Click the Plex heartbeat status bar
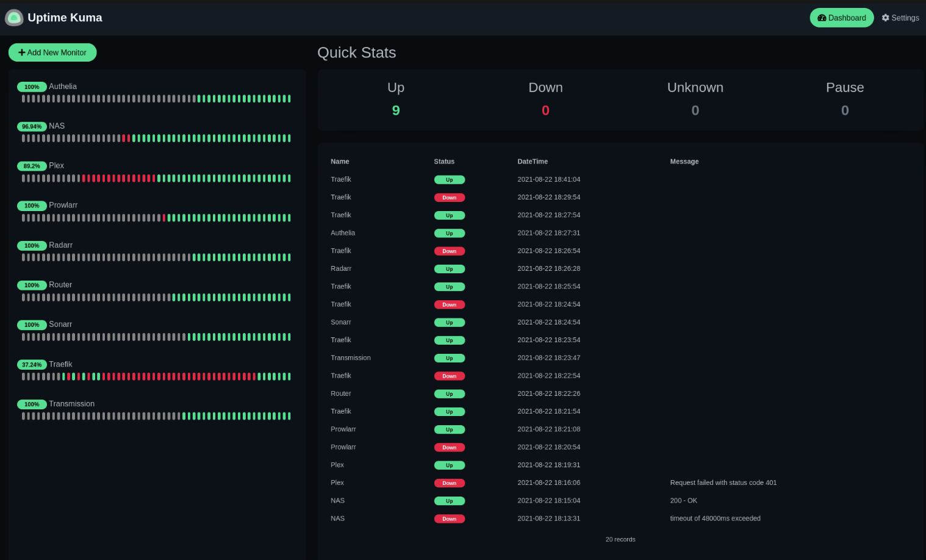This screenshot has height=560, width=926. 156,178
